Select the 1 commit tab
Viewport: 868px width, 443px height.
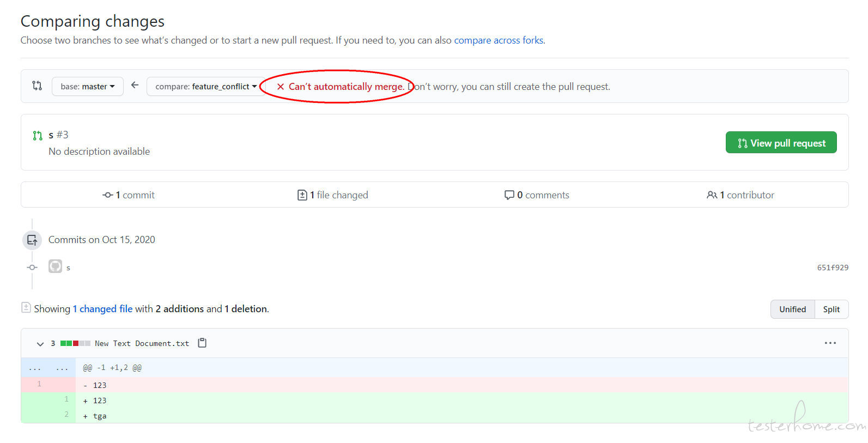pos(129,195)
